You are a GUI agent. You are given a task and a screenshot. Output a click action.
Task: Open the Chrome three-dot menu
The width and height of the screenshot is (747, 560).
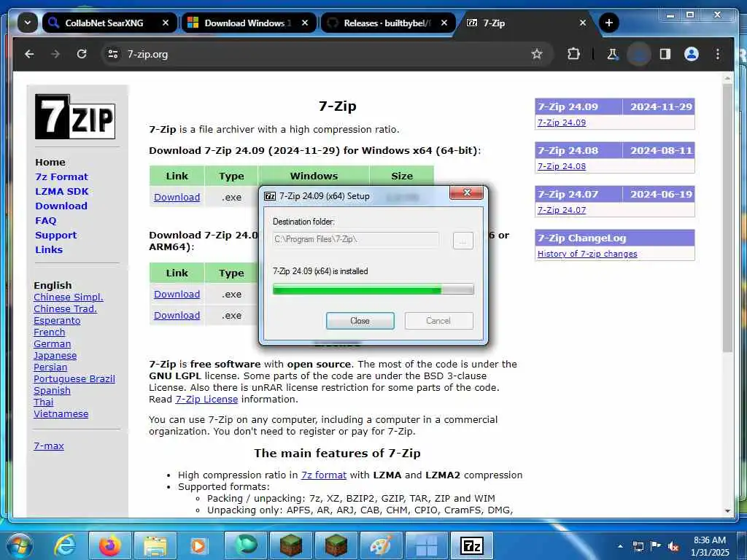718,54
